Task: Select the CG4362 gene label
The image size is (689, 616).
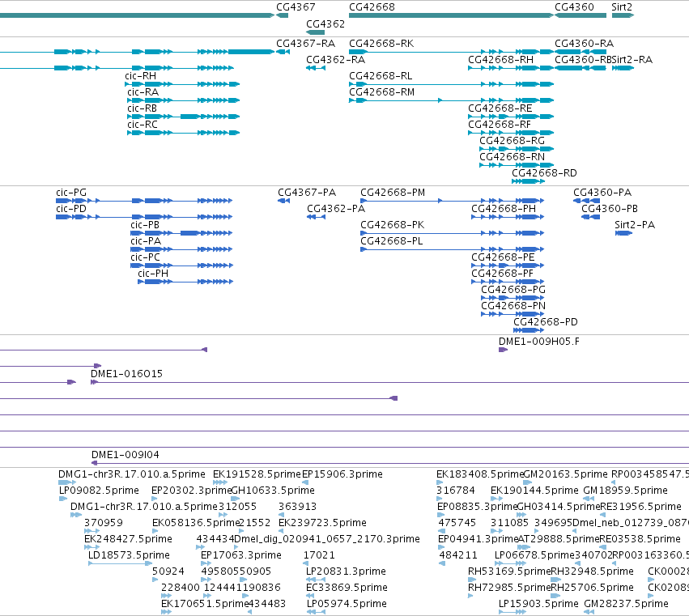Action: tap(325, 24)
